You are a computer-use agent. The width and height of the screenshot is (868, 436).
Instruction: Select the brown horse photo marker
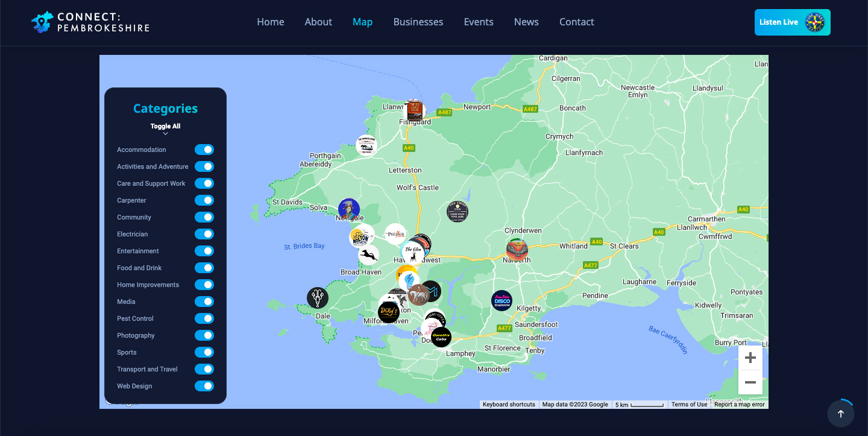[x=418, y=295]
